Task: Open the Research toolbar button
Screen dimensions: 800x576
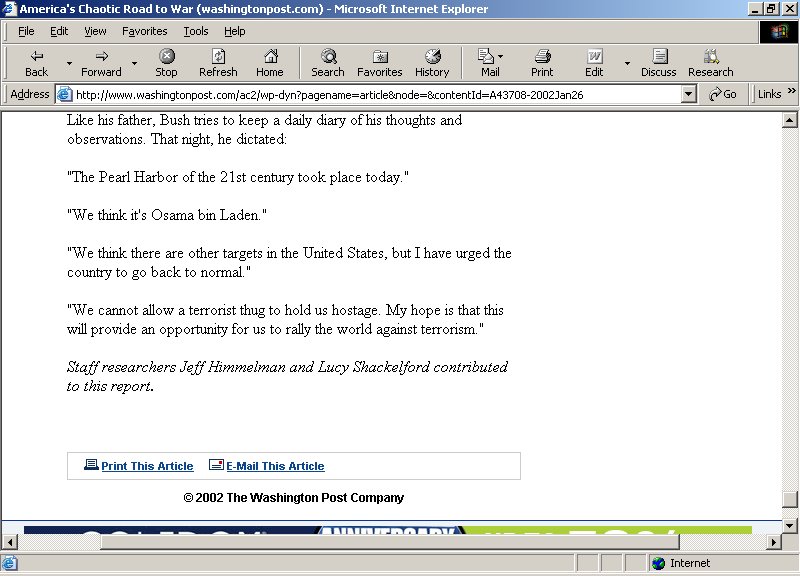Action: click(x=711, y=63)
